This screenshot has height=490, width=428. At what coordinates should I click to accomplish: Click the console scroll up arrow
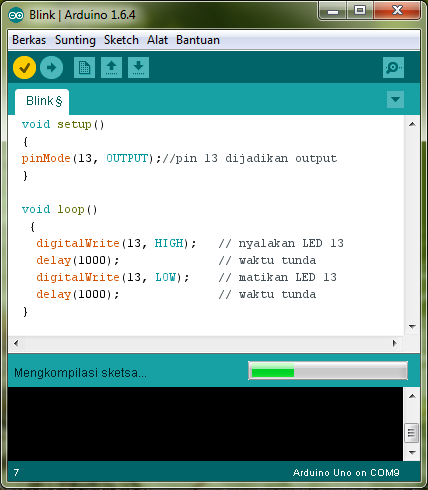(412, 396)
